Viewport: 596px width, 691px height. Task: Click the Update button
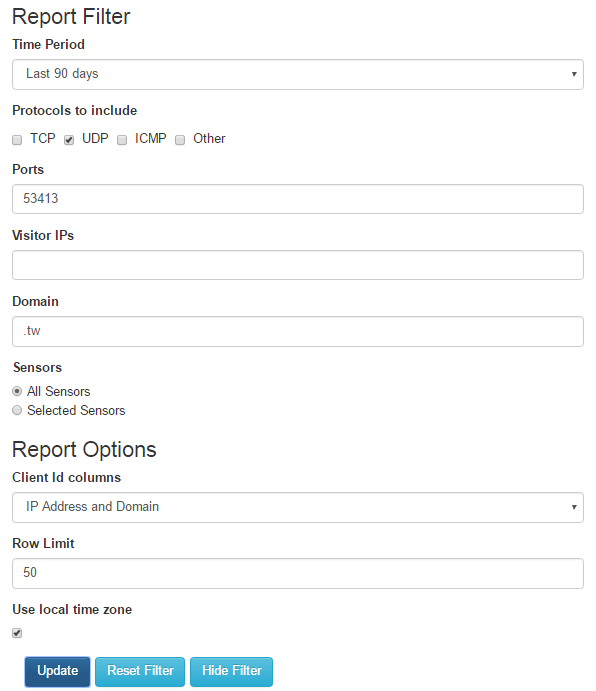point(57,672)
